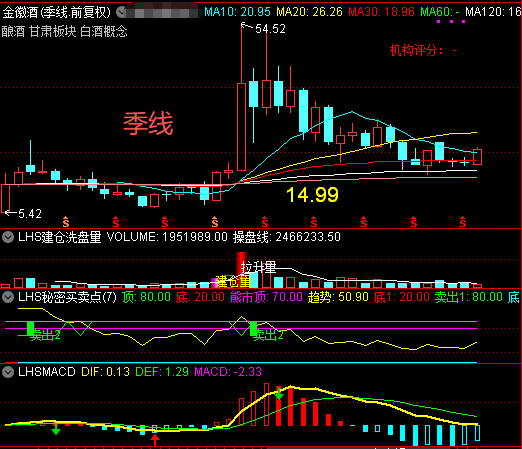
Task: Click the 拉升量 volume label
Action: tap(259, 267)
